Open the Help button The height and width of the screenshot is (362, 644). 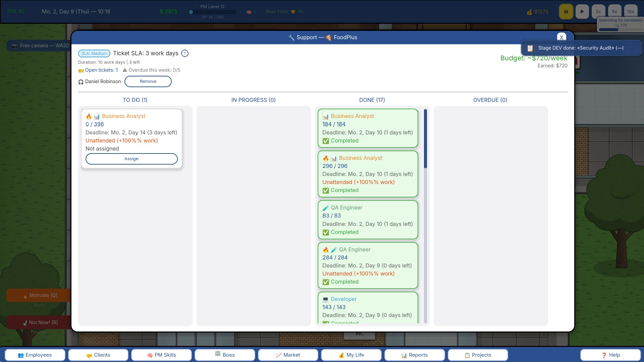click(611, 355)
